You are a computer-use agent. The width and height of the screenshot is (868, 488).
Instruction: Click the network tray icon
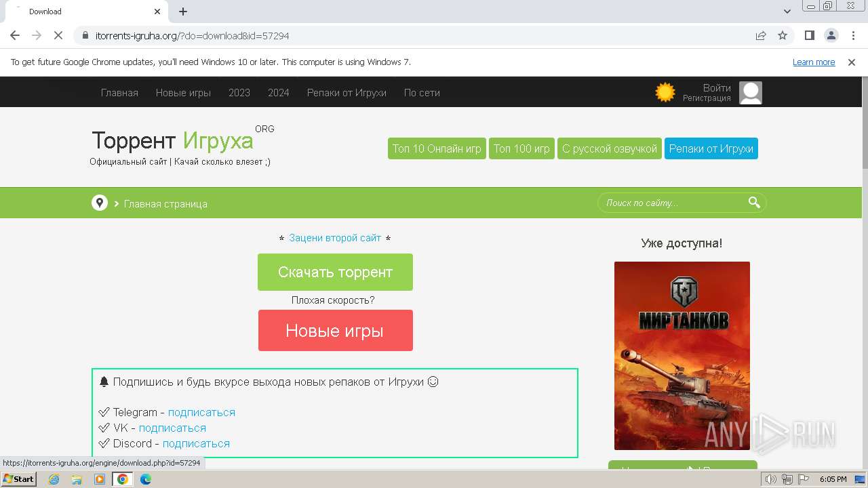pyautogui.click(x=787, y=479)
